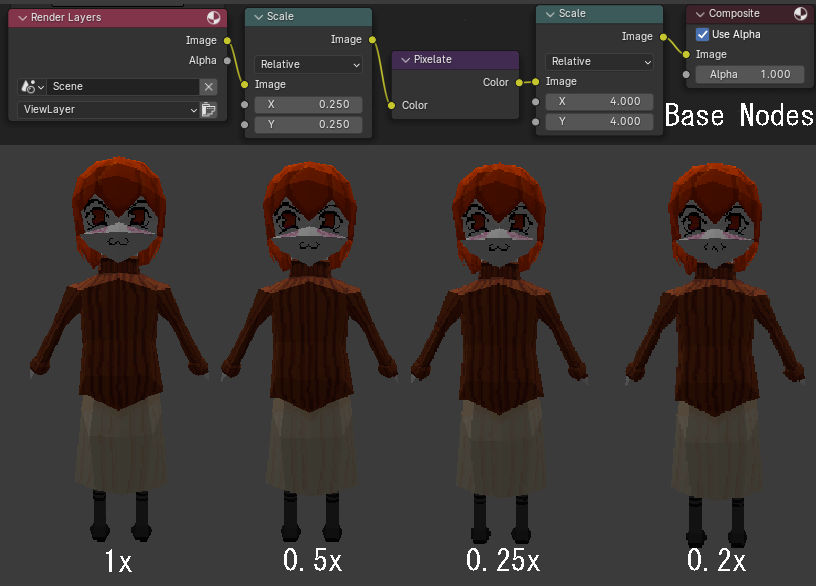816x586 pixels.
Task: Collapse the Composite node
Action: click(x=698, y=14)
